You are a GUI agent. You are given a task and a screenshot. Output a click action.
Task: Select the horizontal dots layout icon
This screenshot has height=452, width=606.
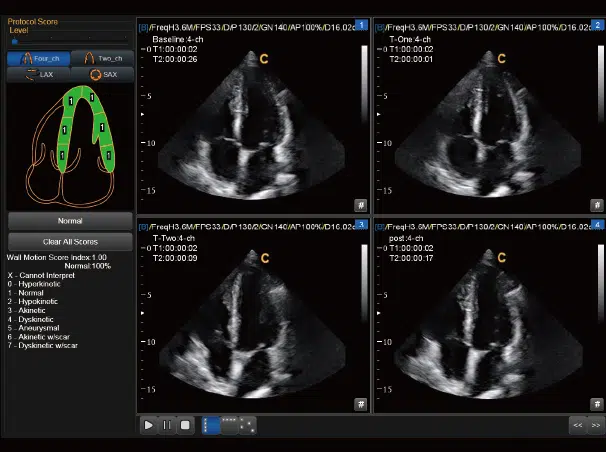pyautogui.click(x=229, y=423)
